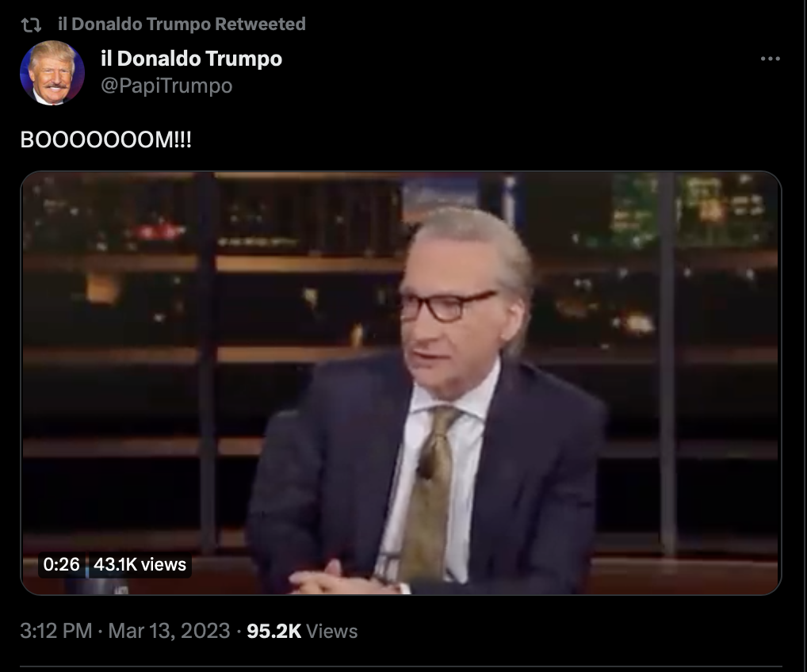Open the round profile avatar picture
The width and height of the screenshot is (807, 672).
point(52,73)
